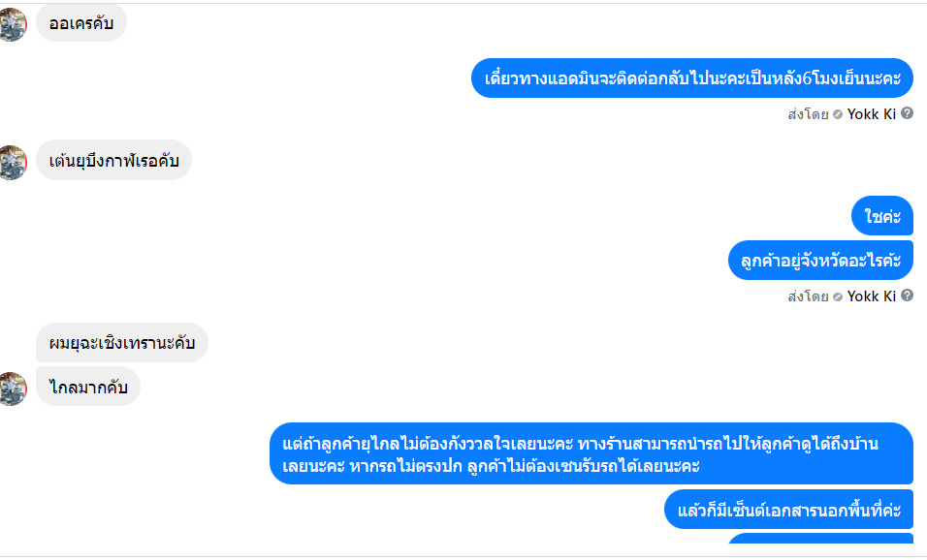Click the avatar beside the "ไกลมากคับ" message
Viewport: 927px width, 560px height.
(x=13, y=388)
